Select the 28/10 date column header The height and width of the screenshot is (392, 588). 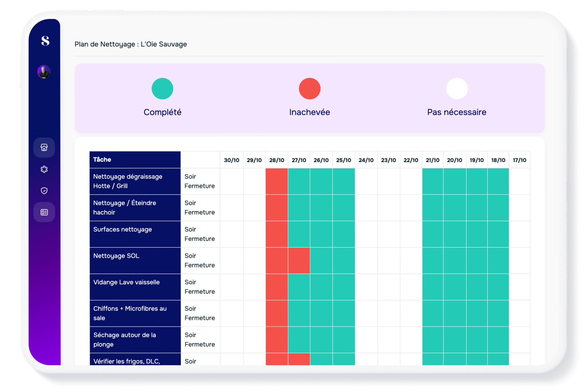point(277,160)
